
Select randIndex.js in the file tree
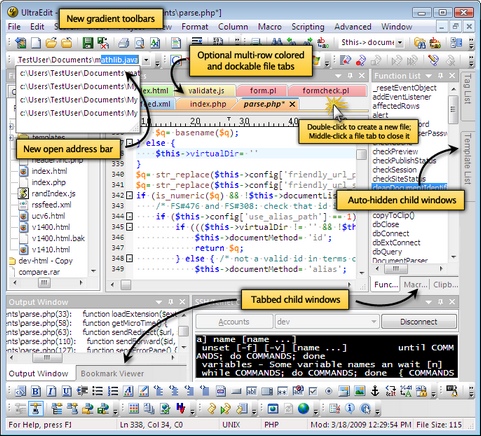click(x=53, y=193)
